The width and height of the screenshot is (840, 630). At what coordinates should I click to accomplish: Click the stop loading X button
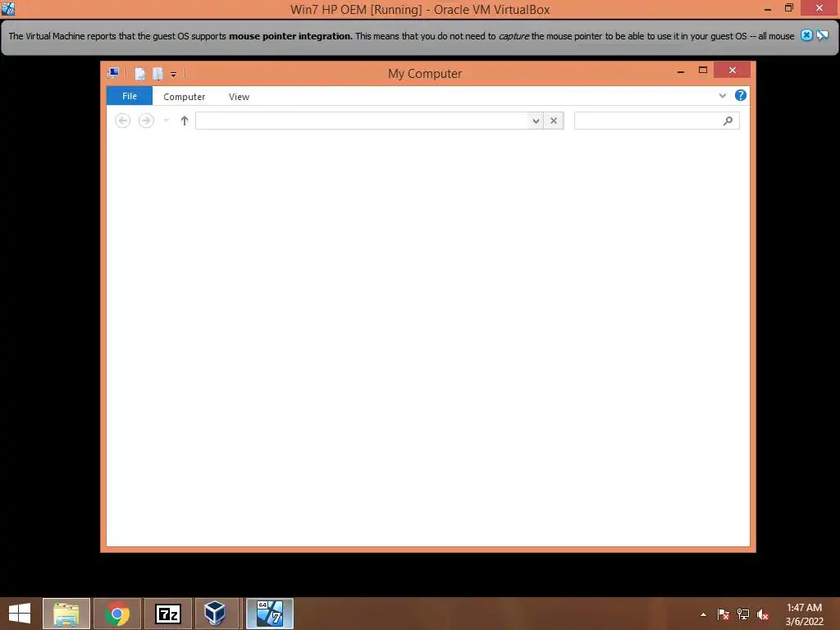[x=554, y=121]
